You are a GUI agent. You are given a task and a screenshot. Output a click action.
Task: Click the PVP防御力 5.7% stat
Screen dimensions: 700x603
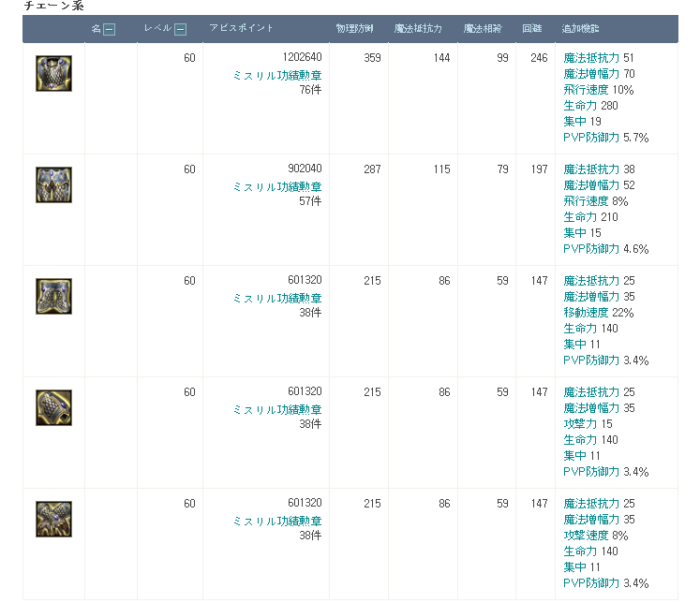(x=605, y=138)
